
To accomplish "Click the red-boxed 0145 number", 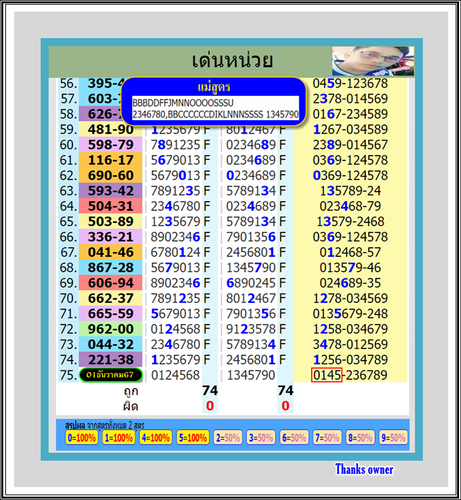I will pyautogui.click(x=327, y=375).
